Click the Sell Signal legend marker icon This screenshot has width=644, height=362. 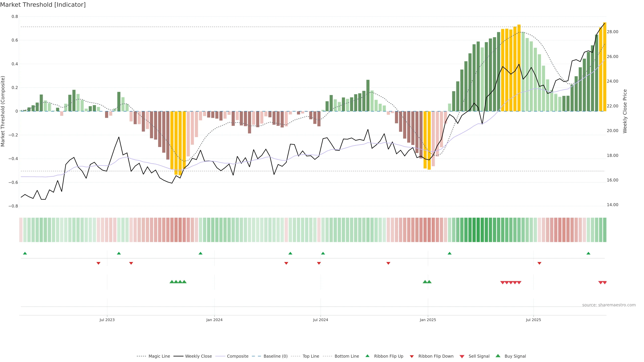click(462, 356)
